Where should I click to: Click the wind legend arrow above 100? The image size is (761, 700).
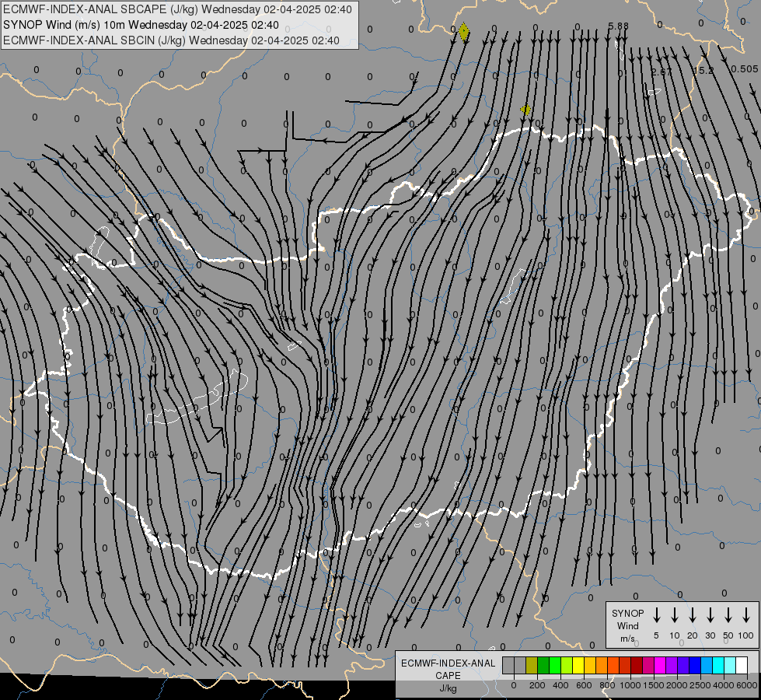[x=746, y=614]
